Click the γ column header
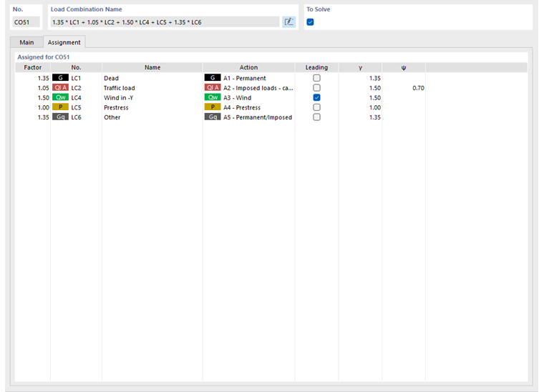Viewport: 544px width, 392px height. [360, 67]
